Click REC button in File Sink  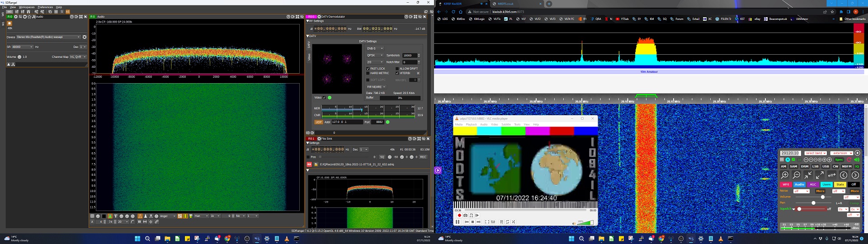coord(423,157)
